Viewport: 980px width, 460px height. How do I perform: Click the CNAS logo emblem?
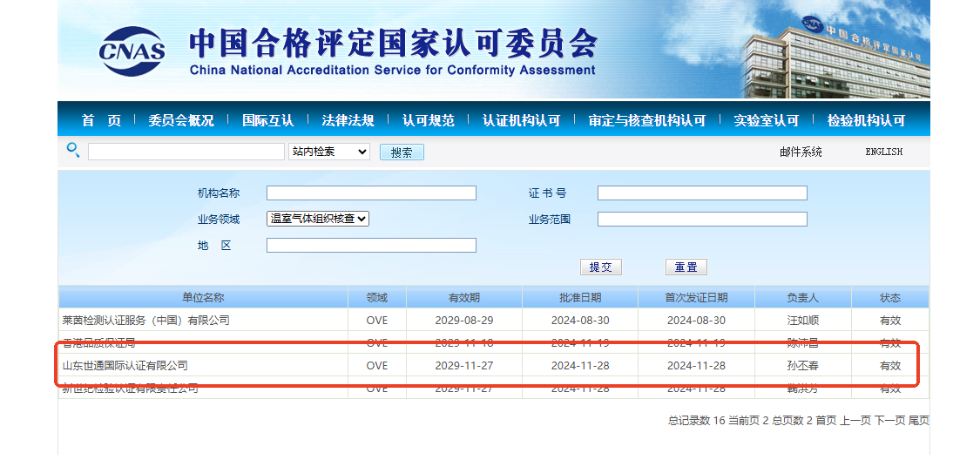click(132, 51)
